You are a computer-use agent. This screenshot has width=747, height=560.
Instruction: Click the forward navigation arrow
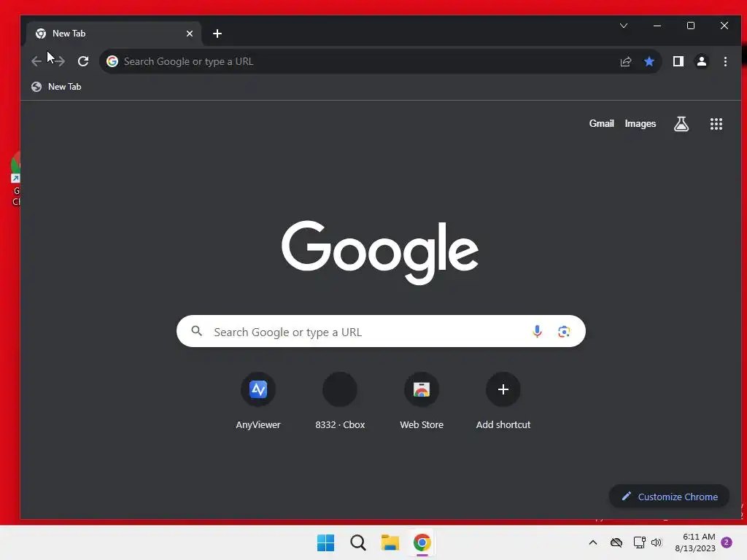60,61
